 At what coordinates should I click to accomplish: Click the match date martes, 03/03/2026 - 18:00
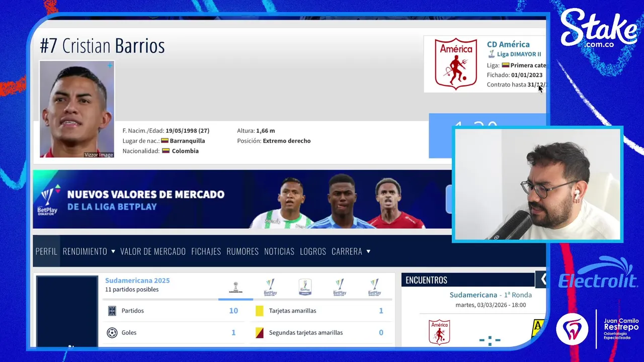491,305
